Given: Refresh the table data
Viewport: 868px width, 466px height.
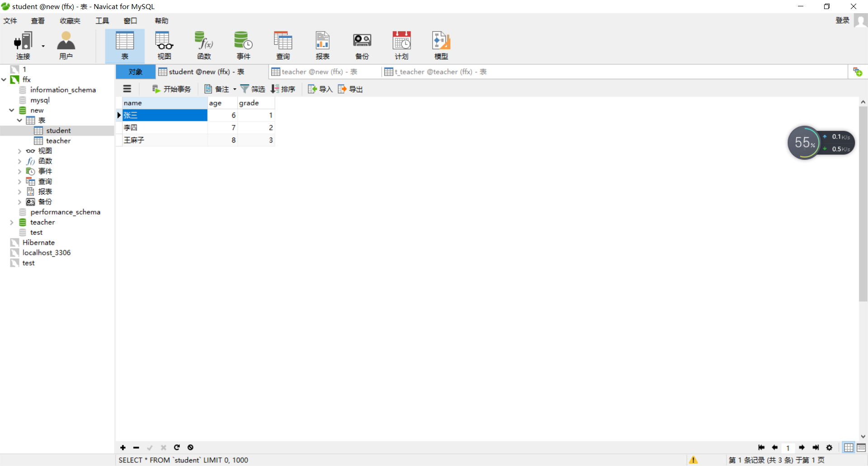Looking at the screenshot, I should [177, 447].
